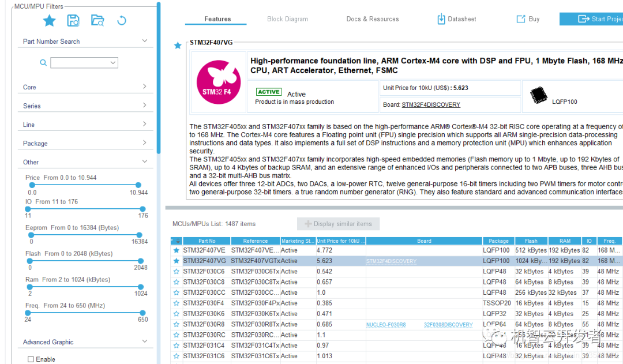Expand the Core filter section
623x364 pixels.
click(145, 86)
